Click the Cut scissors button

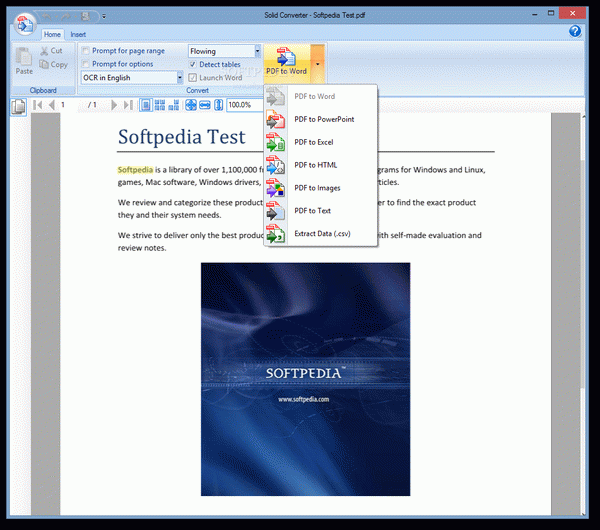(52, 51)
